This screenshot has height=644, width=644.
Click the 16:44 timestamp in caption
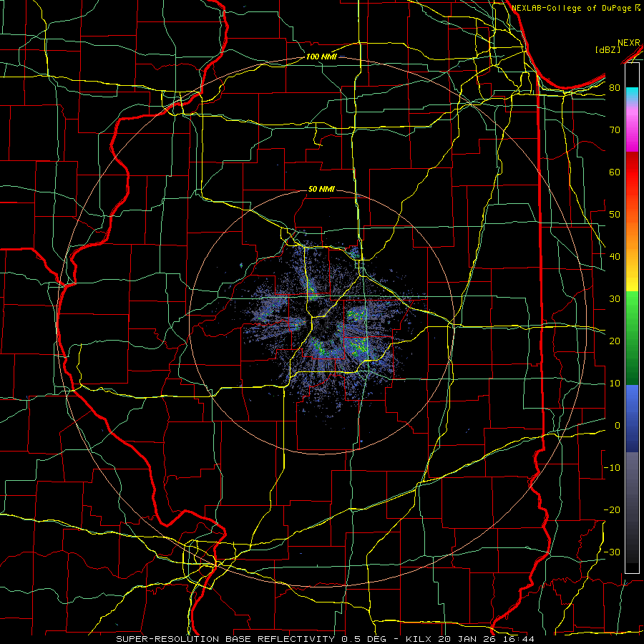(x=517, y=639)
